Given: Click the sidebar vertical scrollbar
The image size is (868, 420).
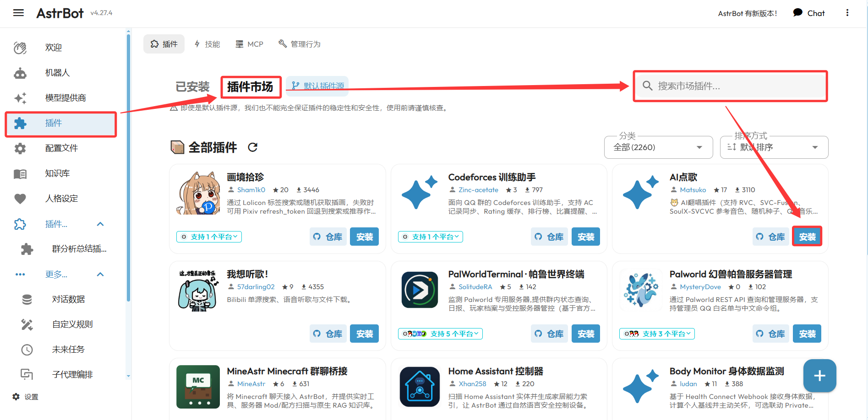Looking at the screenshot, I should point(128,168).
